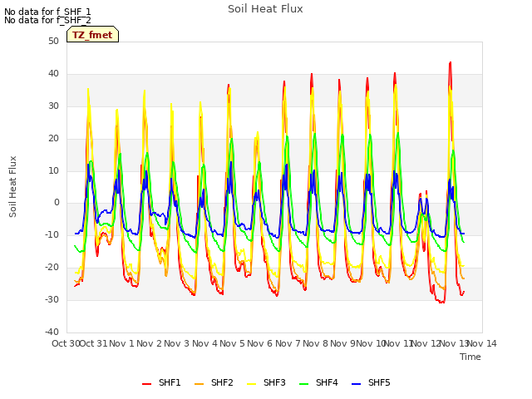The width and height of the screenshot is (532, 399).
Task: Click the y-axis tick label 20
Action: [53, 139]
